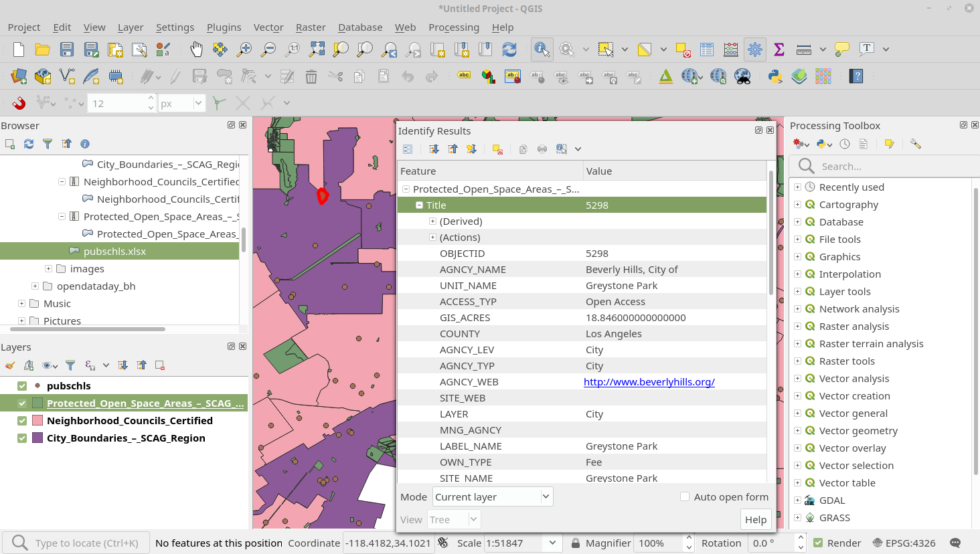Viewport: 980px width, 554px height.
Task: Open the attribute table
Action: pos(707,50)
